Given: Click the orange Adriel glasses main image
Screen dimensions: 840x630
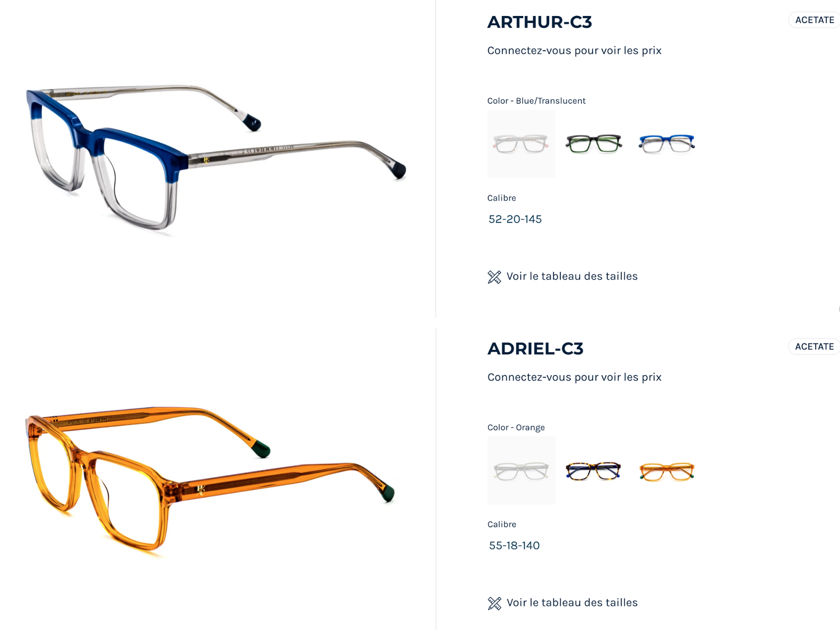Looking at the screenshot, I should click(x=210, y=479).
